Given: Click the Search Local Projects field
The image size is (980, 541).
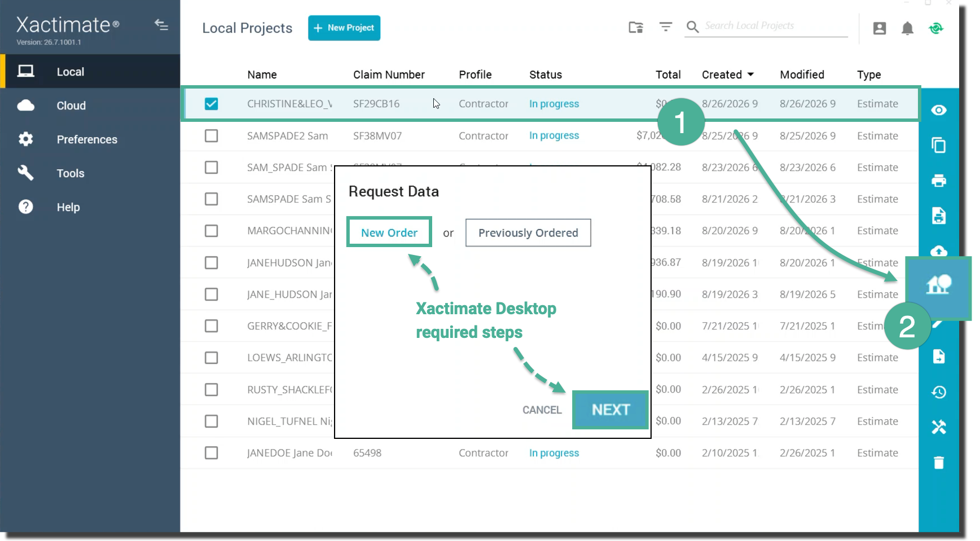Looking at the screenshot, I should pyautogui.click(x=775, y=26).
